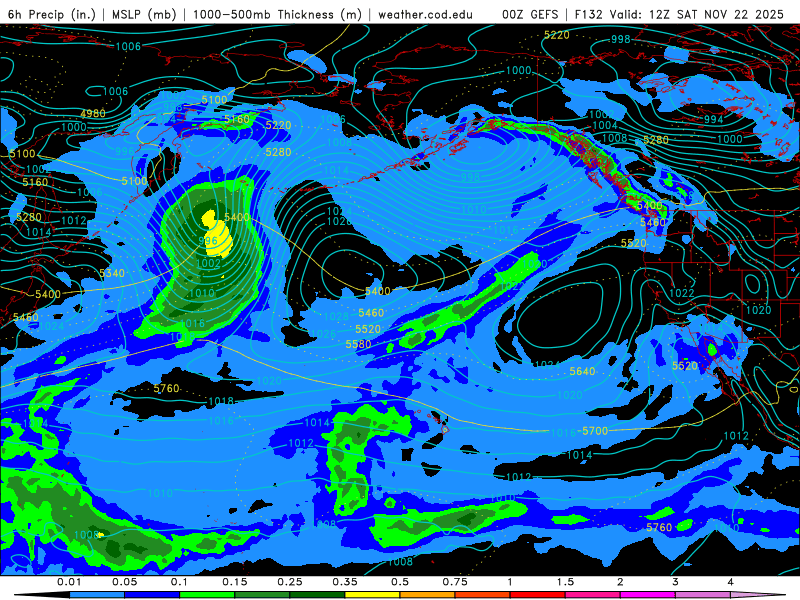
Task: Select the violet 3–4 legend swatch
Action: coord(703,595)
